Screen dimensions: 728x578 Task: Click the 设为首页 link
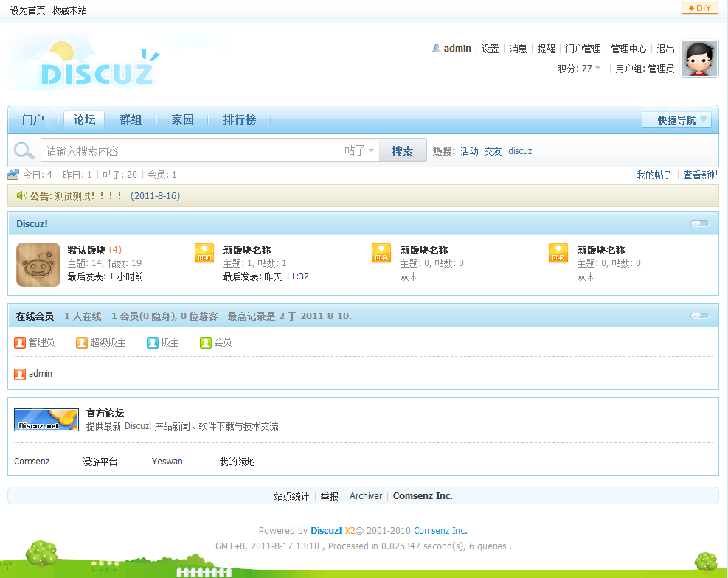[28, 10]
